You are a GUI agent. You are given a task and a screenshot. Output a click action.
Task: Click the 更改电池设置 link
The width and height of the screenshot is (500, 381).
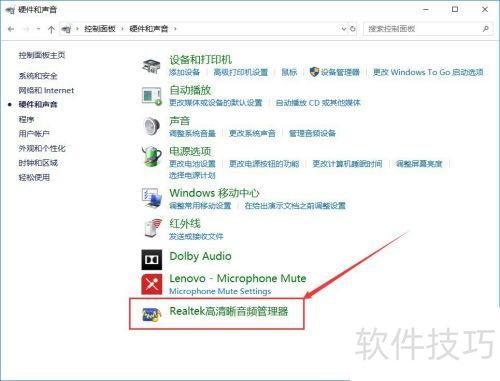pyautogui.click(x=192, y=164)
